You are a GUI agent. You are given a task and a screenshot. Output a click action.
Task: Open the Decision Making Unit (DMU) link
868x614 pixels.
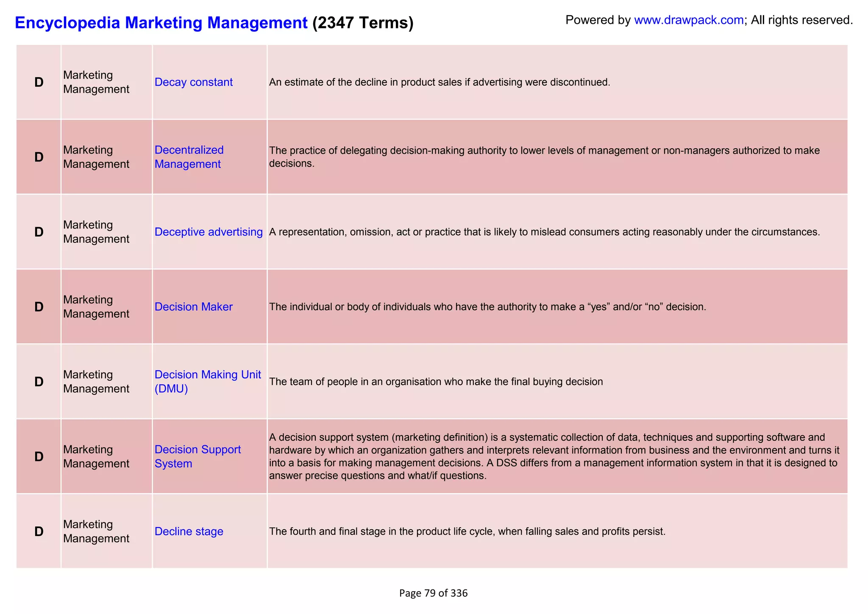[x=208, y=381]
